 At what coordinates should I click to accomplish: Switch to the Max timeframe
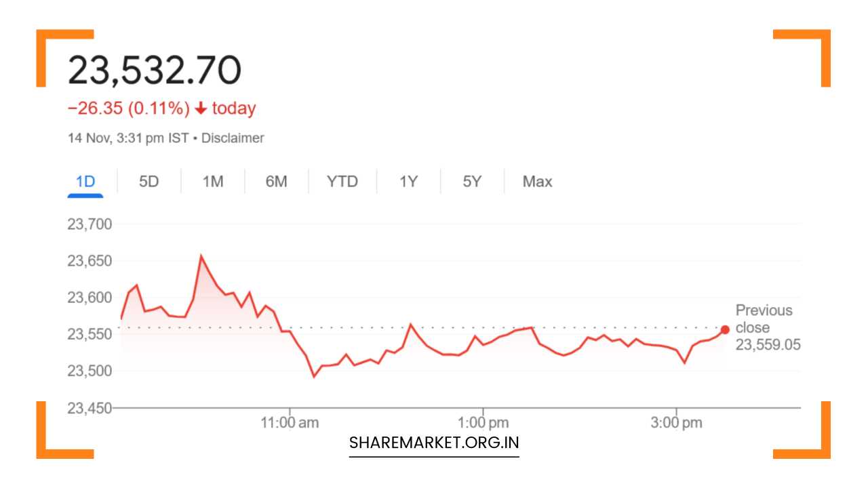[x=536, y=182]
